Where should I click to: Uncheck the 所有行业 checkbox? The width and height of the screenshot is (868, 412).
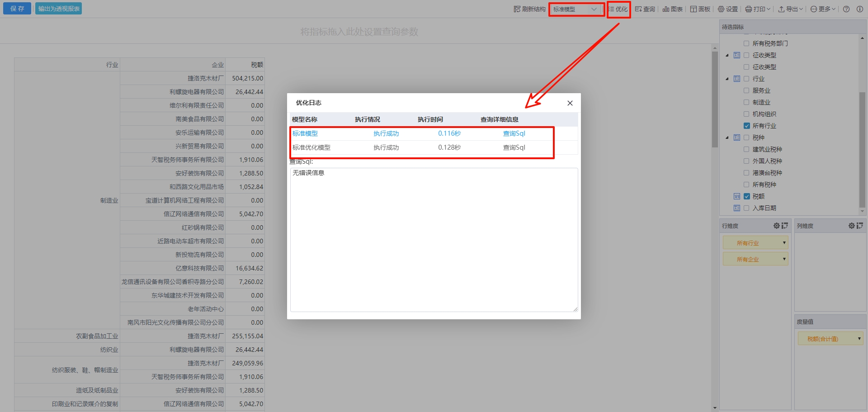click(x=746, y=126)
